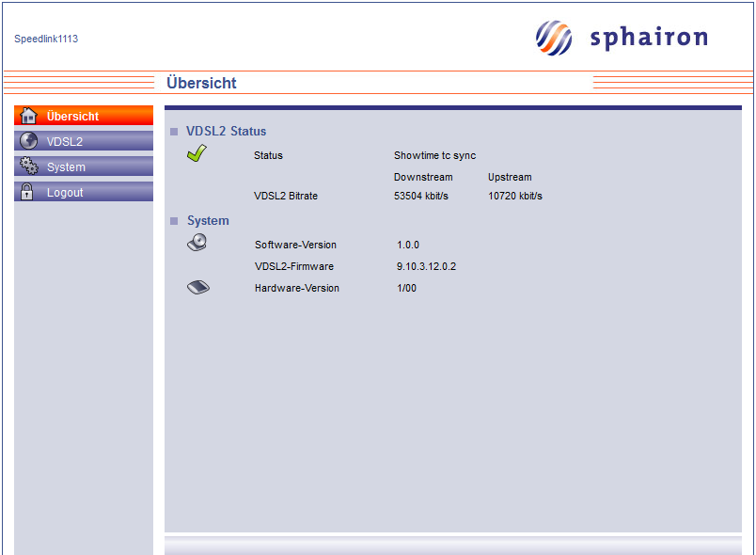
Task: Select the upstream bitrate 10720 kbit/s value
Action: pos(514,197)
